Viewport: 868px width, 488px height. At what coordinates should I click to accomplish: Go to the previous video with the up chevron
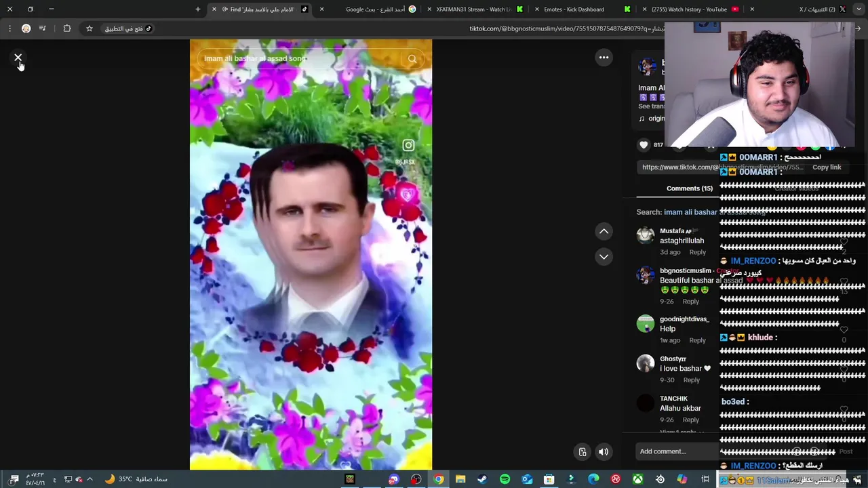pos(604,232)
